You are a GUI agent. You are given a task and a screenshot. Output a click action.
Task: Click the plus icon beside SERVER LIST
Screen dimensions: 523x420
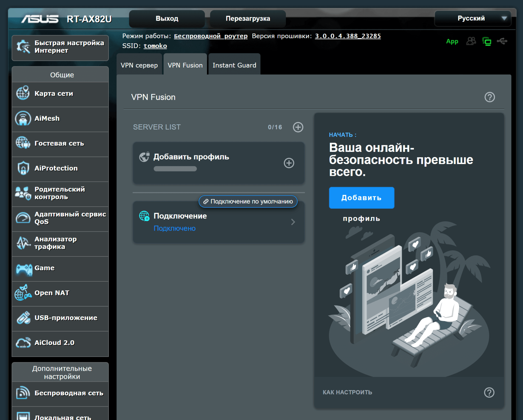[x=298, y=127]
